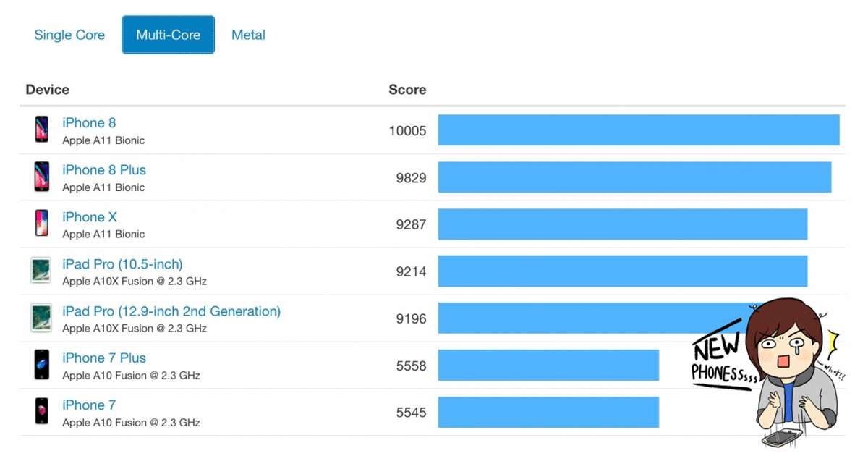Click the iPhone 8 score bar
868x456 pixels.
pos(639,130)
